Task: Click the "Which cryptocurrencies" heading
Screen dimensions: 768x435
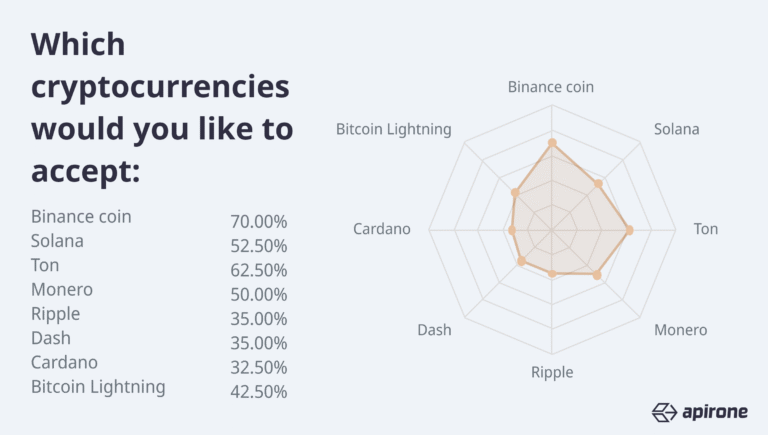Action: [160, 65]
